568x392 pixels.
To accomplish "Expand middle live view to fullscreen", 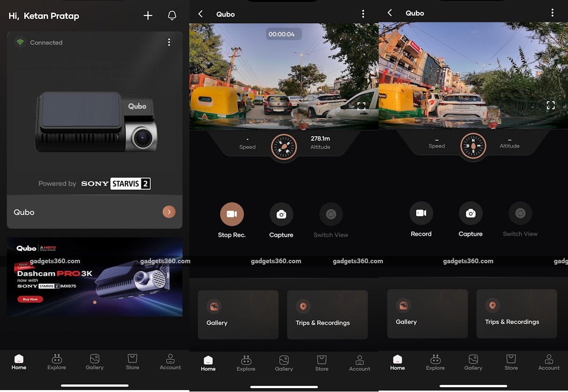I will tap(362, 106).
